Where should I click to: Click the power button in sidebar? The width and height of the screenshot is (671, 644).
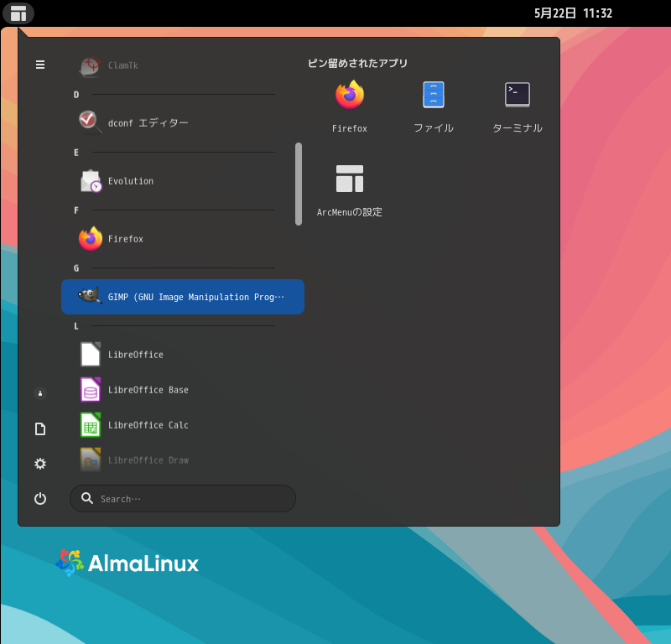[x=40, y=498]
